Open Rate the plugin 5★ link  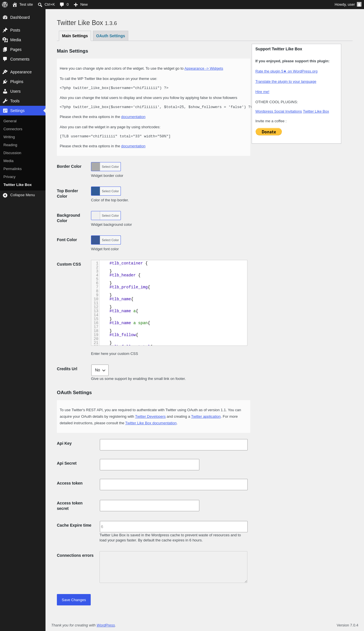point(286,71)
